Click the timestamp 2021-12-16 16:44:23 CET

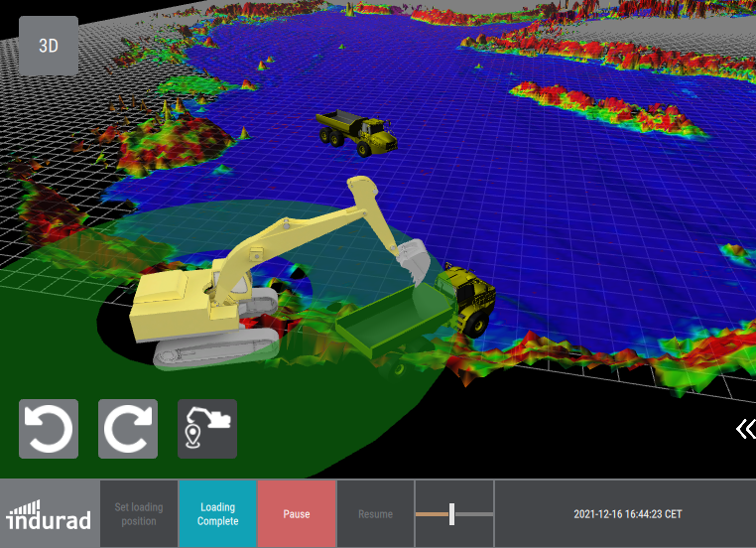(628, 514)
